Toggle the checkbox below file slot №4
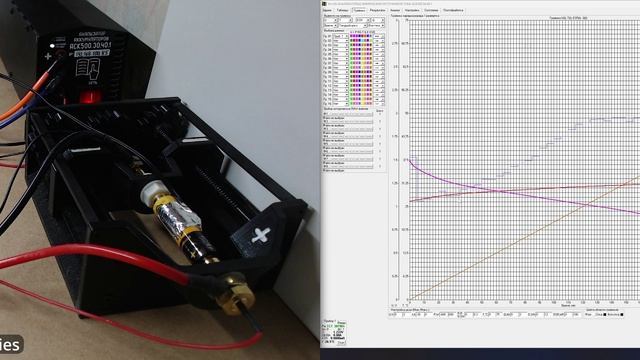 (x=324, y=140)
